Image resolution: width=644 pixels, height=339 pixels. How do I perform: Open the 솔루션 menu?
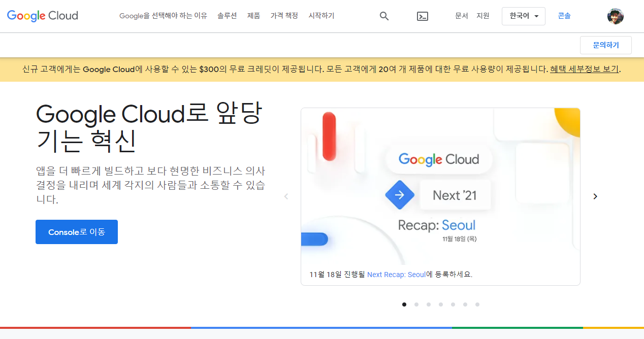click(x=227, y=16)
